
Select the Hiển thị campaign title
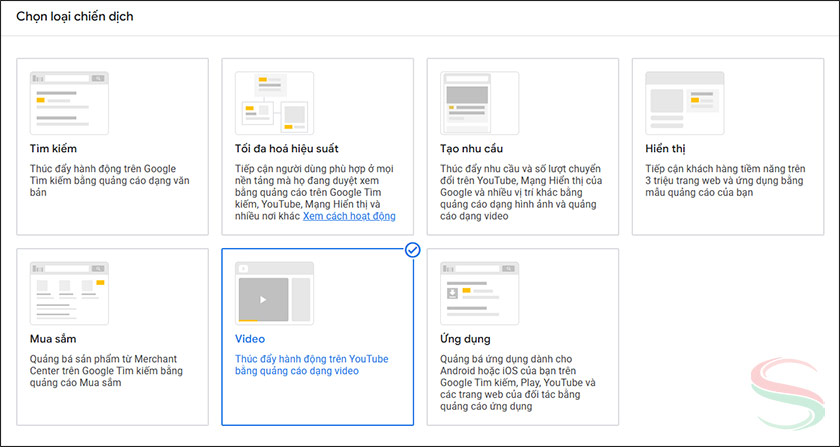(666, 148)
